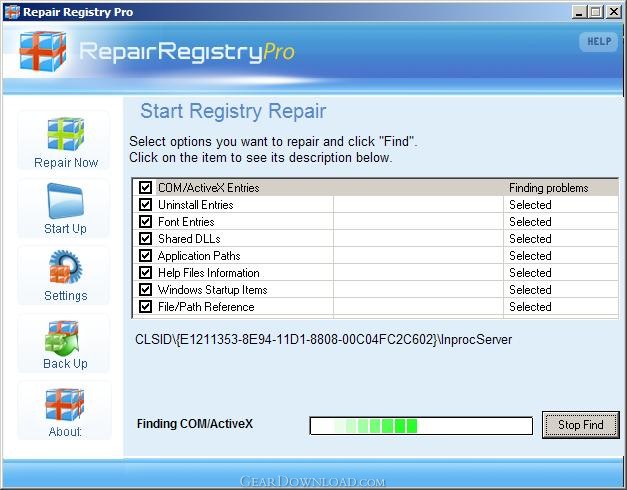
Task: Click the 'Settings' sidebar label
Action: click(x=66, y=296)
